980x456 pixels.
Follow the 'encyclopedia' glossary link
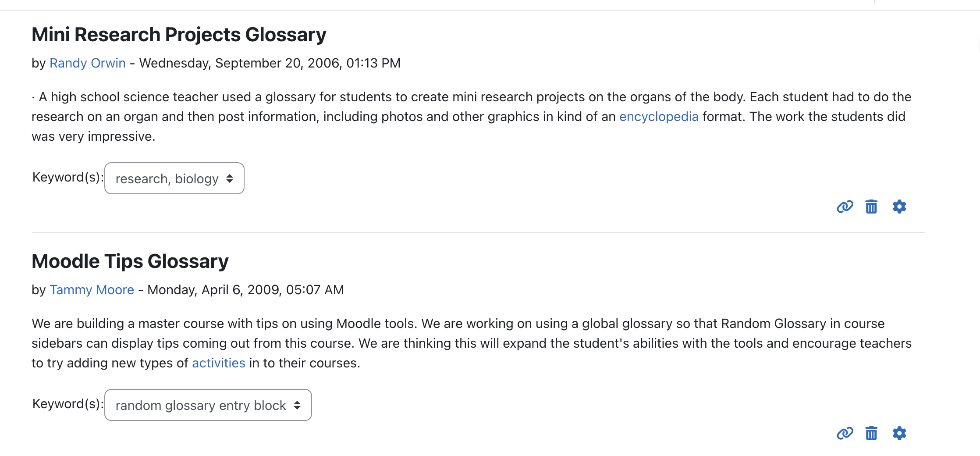click(659, 117)
